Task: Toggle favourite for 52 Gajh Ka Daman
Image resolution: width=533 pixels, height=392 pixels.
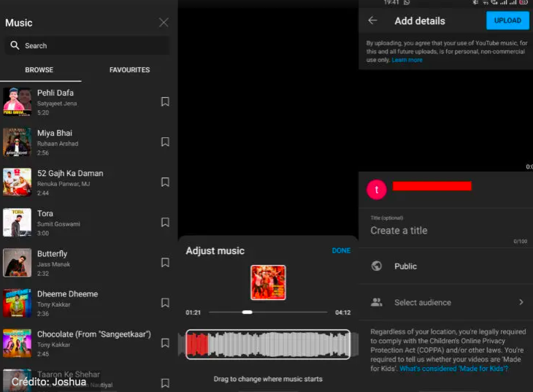Action: tap(165, 182)
